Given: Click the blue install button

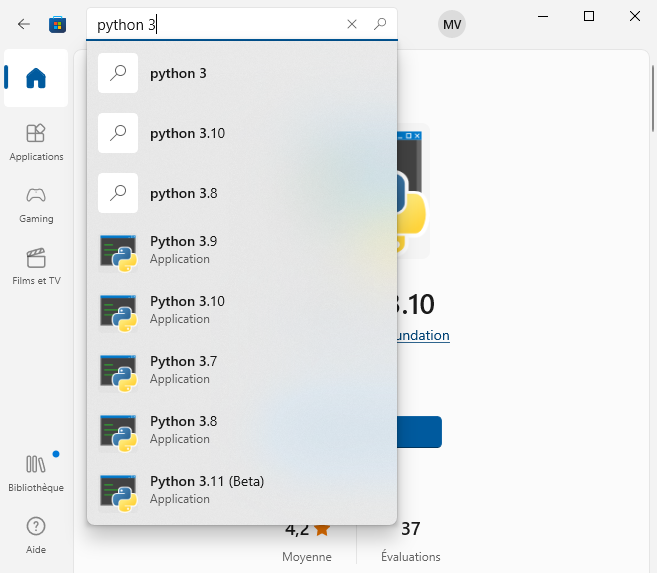Looking at the screenshot, I should click(419, 432).
